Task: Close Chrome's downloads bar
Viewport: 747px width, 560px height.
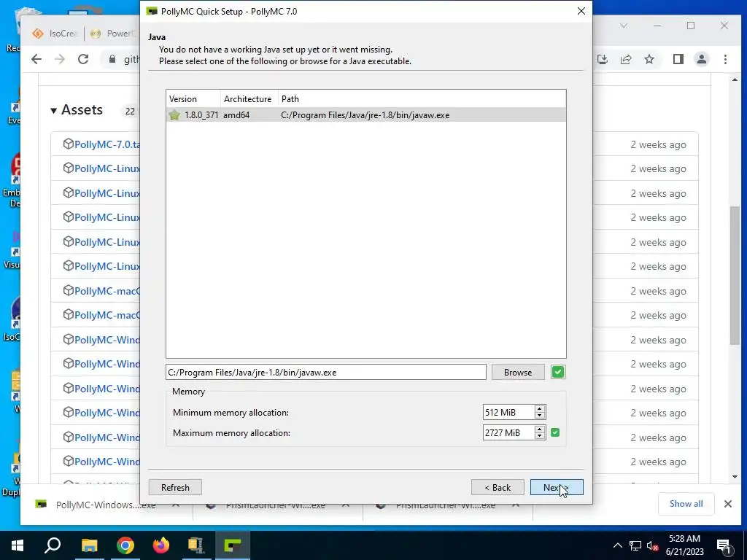Action: click(x=728, y=504)
